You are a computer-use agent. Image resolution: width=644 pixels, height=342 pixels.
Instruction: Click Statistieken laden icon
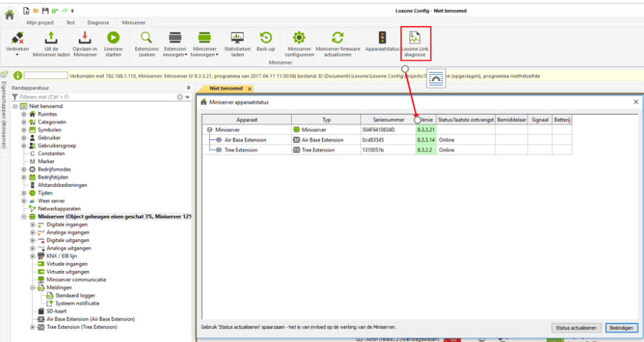pyautogui.click(x=236, y=37)
